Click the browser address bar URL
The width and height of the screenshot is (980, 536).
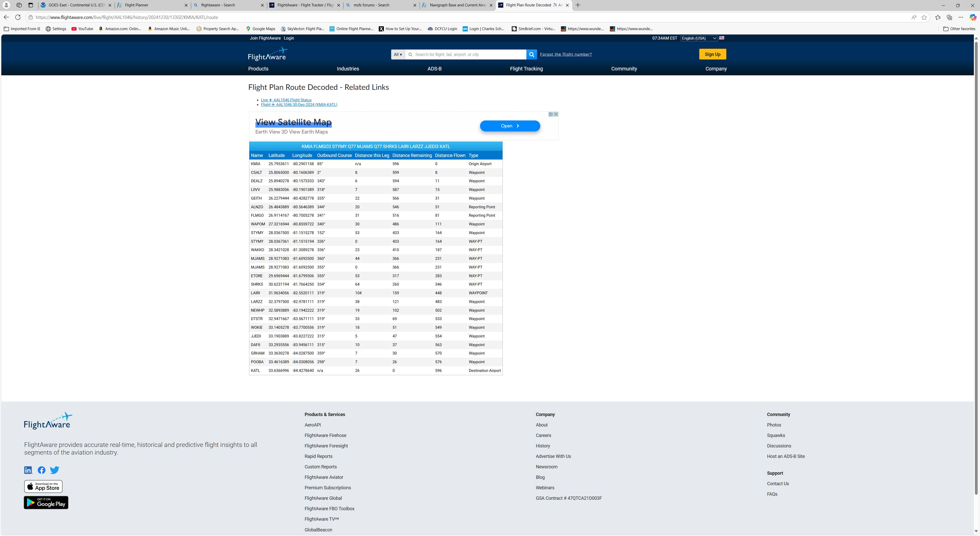127,17
